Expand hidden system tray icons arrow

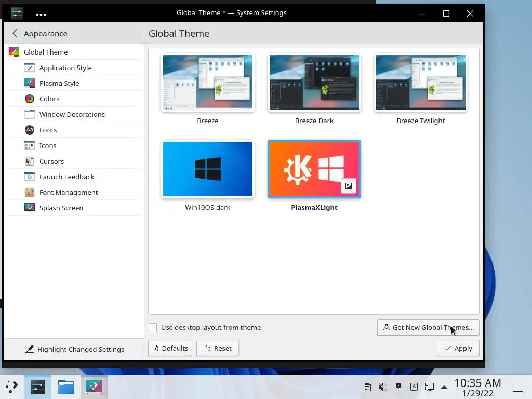point(444,387)
